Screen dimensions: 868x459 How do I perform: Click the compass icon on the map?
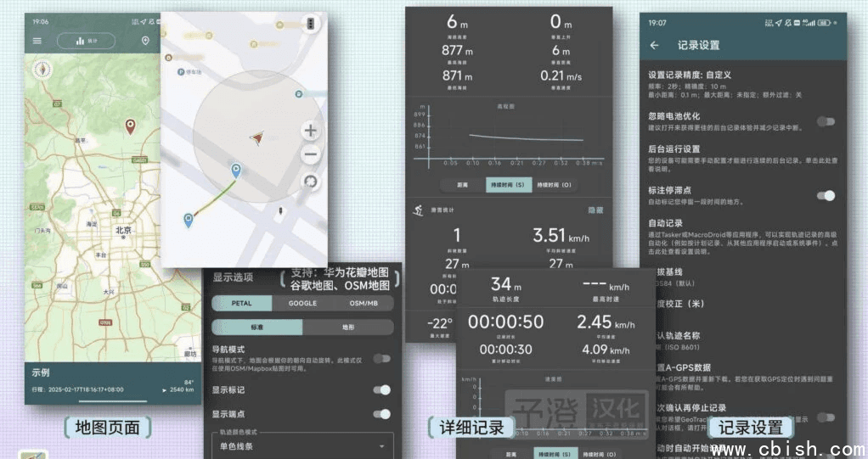pos(41,70)
